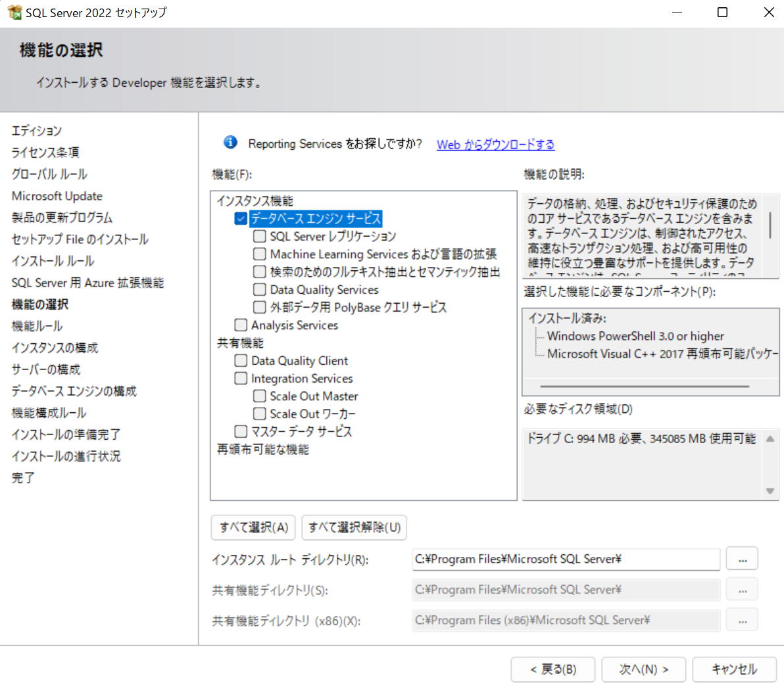
Task: Check マスター データ サービス checkbox
Action: [x=241, y=431]
